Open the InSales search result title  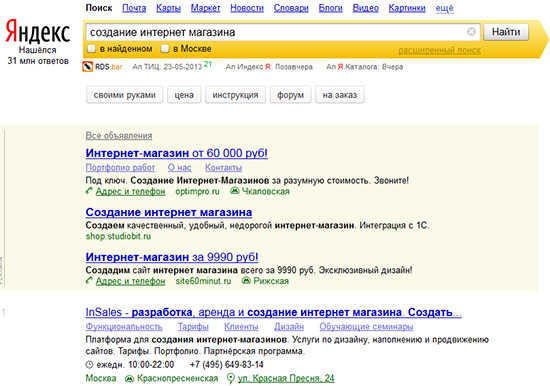[x=273, y=312]
